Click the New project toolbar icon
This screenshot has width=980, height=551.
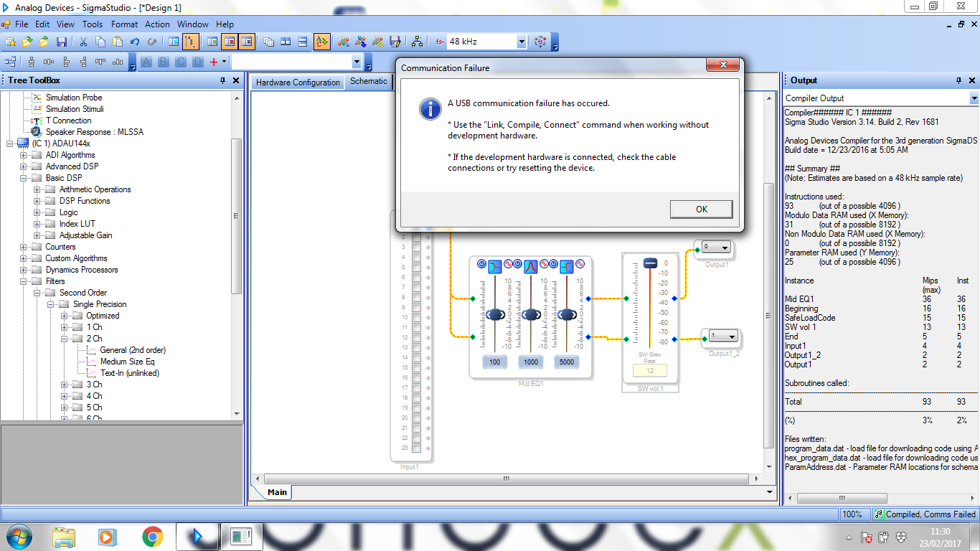click(x=10, y=42)
